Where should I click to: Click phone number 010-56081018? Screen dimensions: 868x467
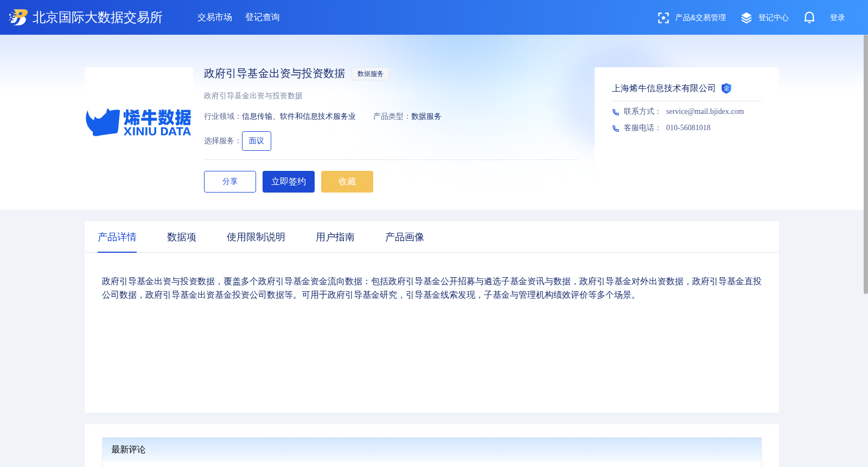[688, 128]
